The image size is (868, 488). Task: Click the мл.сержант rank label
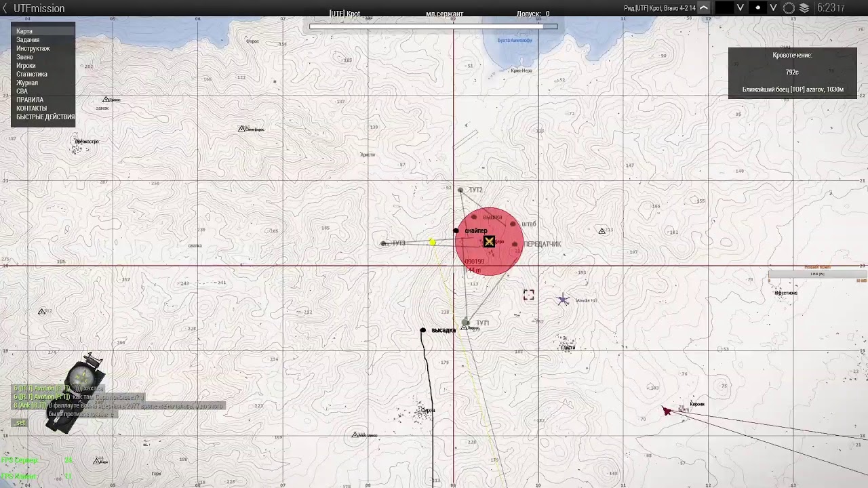pos(444,14)
